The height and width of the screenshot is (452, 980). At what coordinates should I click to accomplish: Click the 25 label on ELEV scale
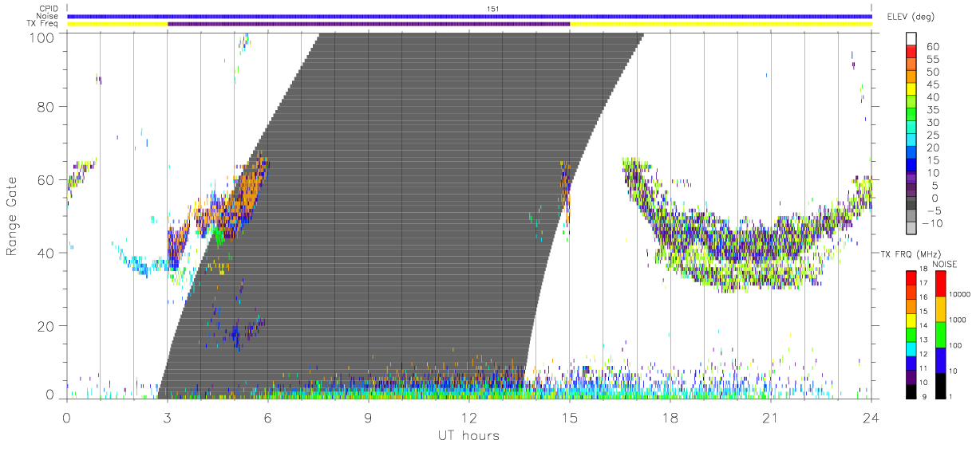pyautogui.click(x=932, y=136)
